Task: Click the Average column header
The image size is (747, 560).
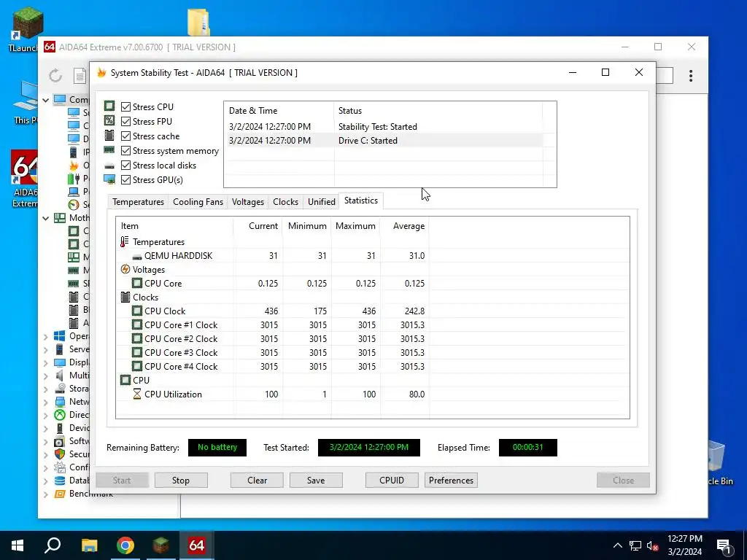Action: (x=404, y=226)
